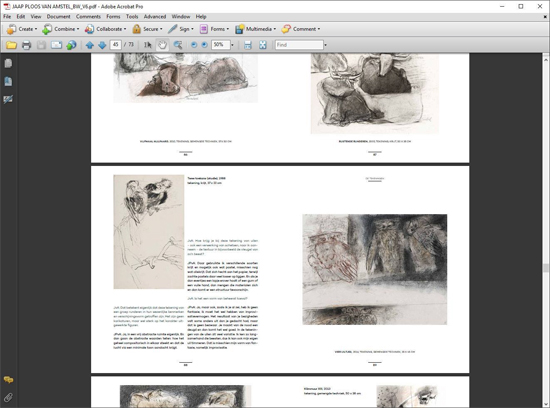Image resolution: width=550 pixels, height=408 pixels.
Task: Expand the Collaborate dropdown arrow
Action: point(125,29)
